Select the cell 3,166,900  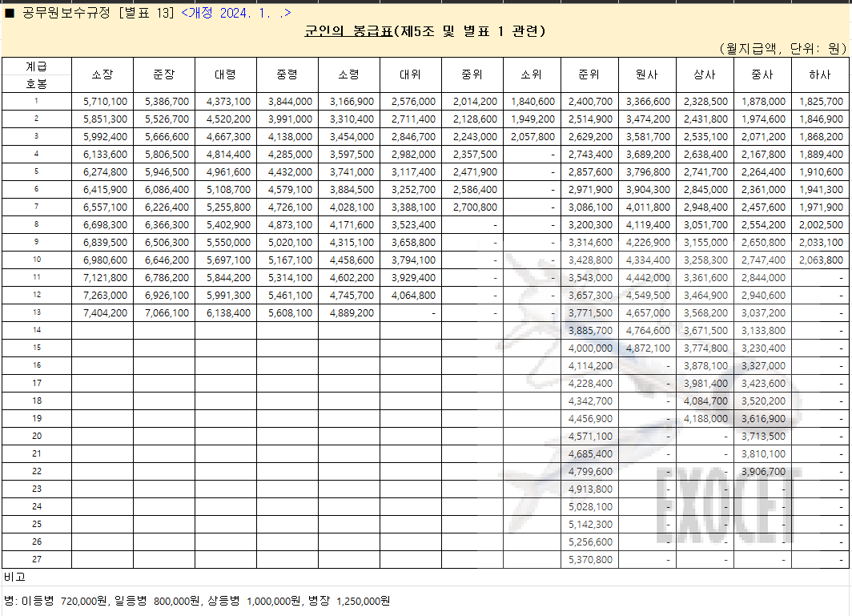click(349, 102)
